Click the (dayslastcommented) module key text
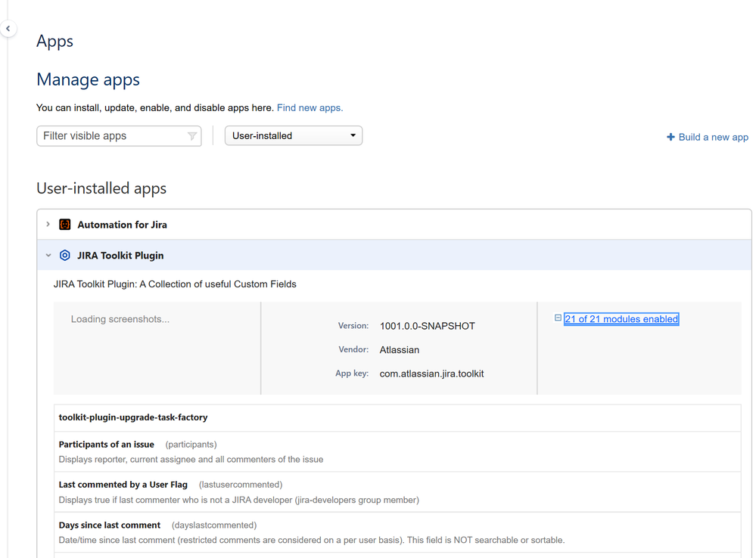The height and width of the screenshot is (558, 756). (x=214, y=525)
